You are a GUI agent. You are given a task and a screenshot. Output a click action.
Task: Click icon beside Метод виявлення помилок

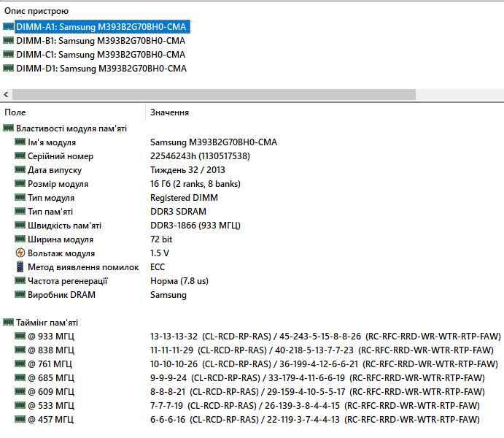[x=20, y=266]
